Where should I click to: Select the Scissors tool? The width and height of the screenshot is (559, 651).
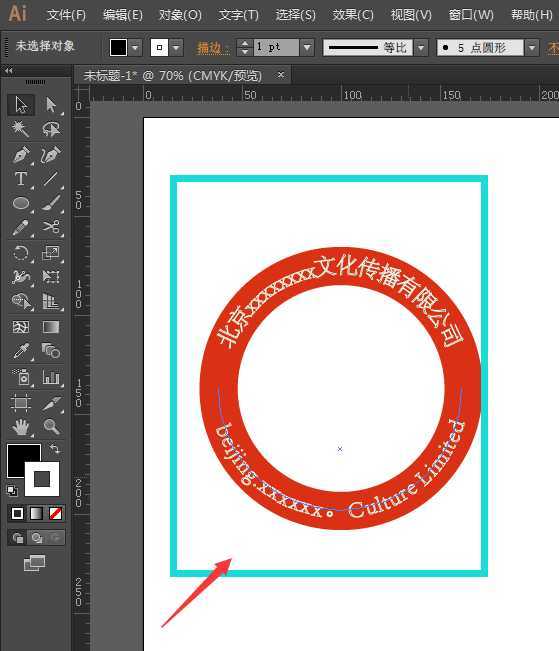click(51, 228)
